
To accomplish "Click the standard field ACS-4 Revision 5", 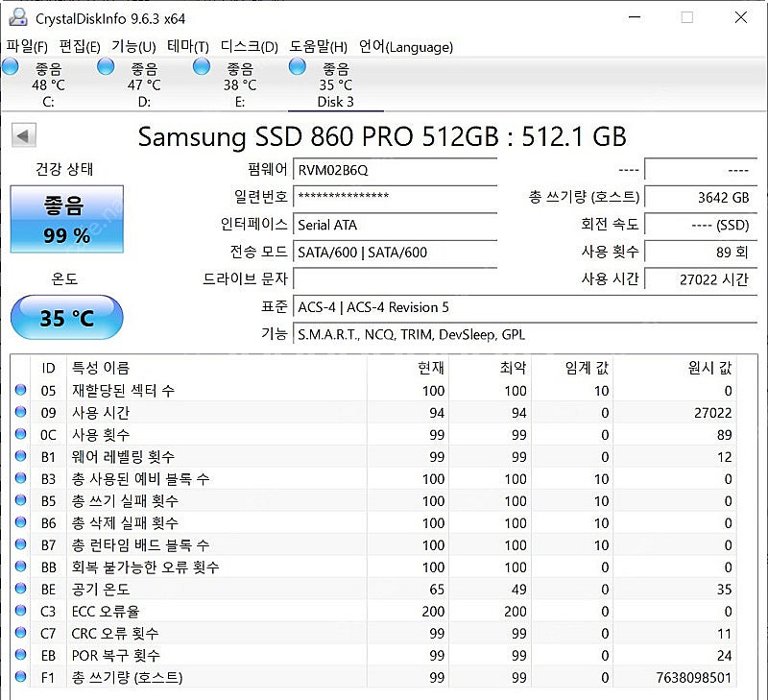I will [x=525, y=307].
